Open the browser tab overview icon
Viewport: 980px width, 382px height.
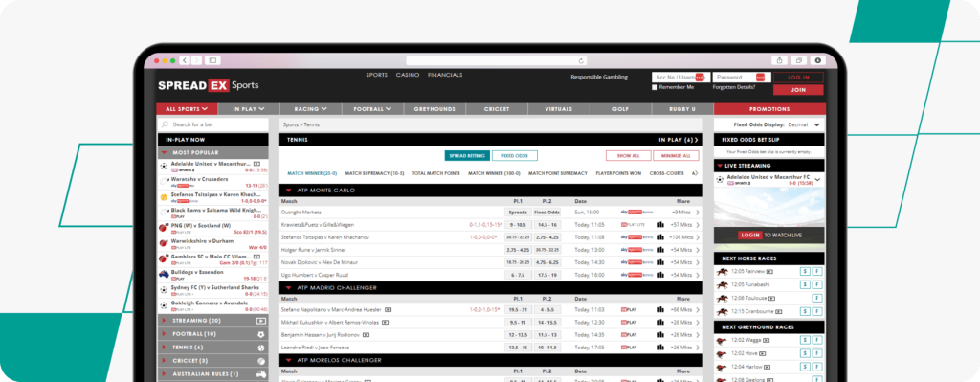[799, 60]
